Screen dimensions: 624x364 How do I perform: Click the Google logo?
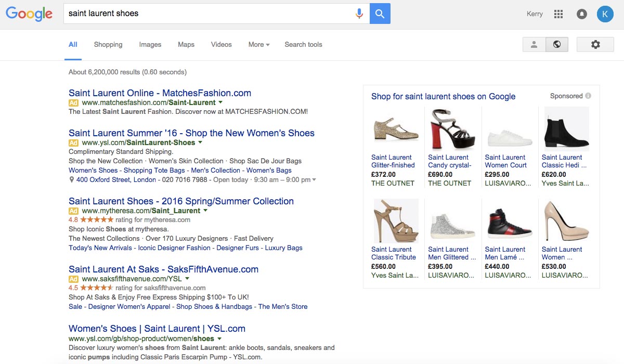pos(29,14)
